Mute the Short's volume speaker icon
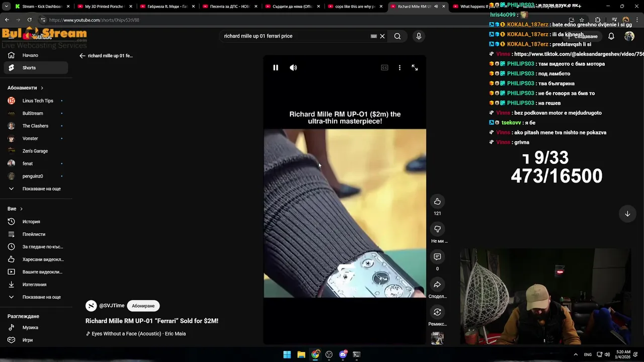This screenshot has width=644, height=362. (293, 67)
